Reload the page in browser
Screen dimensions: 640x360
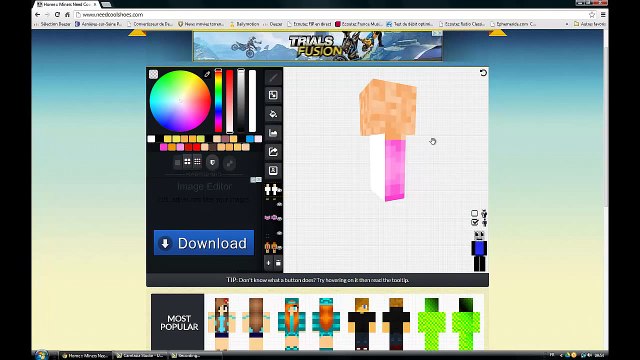pyautogui.click(x=57, y=14)
